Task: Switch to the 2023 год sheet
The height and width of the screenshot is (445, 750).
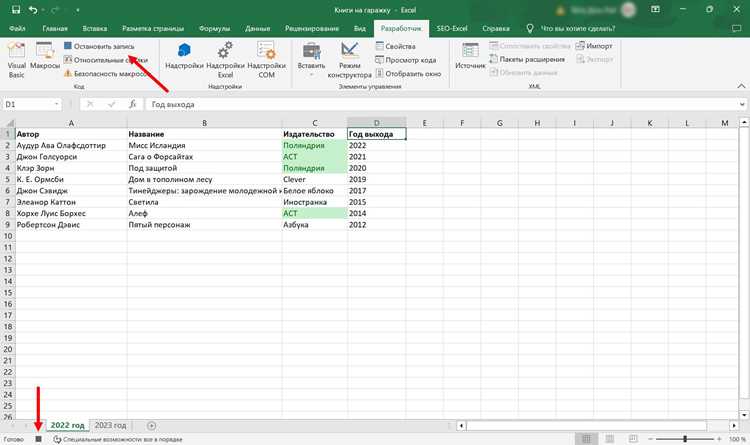Action: point(110,425)
